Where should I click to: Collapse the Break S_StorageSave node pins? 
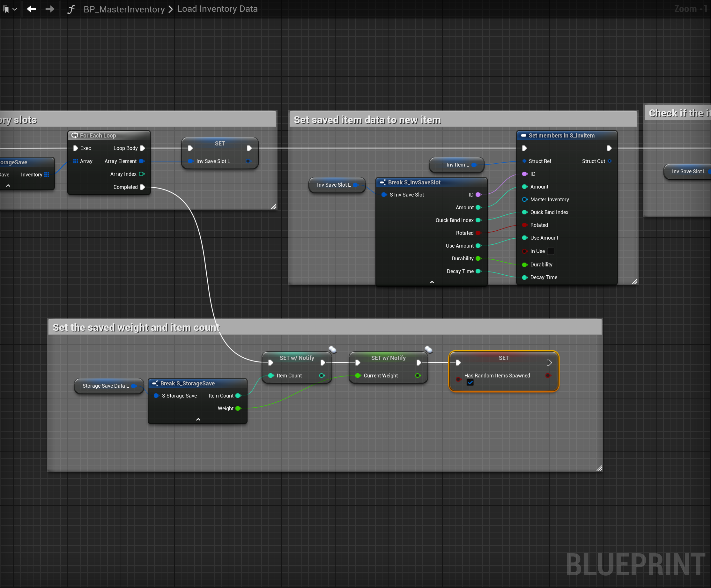point(198,419)
